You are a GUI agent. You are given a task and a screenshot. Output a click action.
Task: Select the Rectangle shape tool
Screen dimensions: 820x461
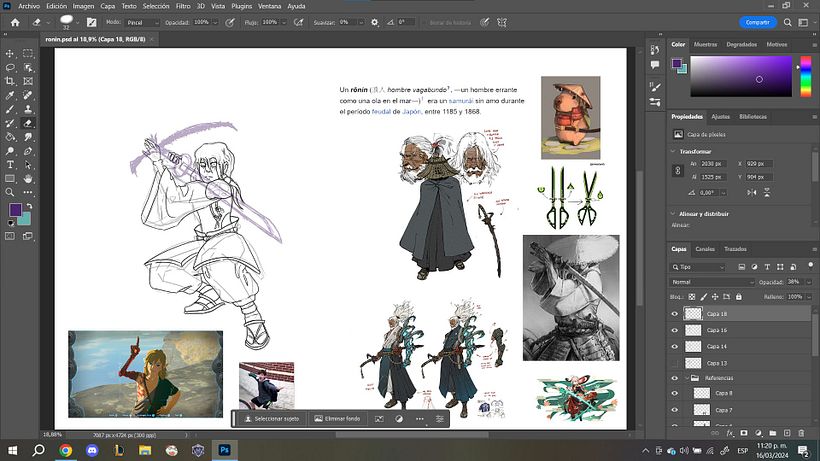[x=10, y=179]
